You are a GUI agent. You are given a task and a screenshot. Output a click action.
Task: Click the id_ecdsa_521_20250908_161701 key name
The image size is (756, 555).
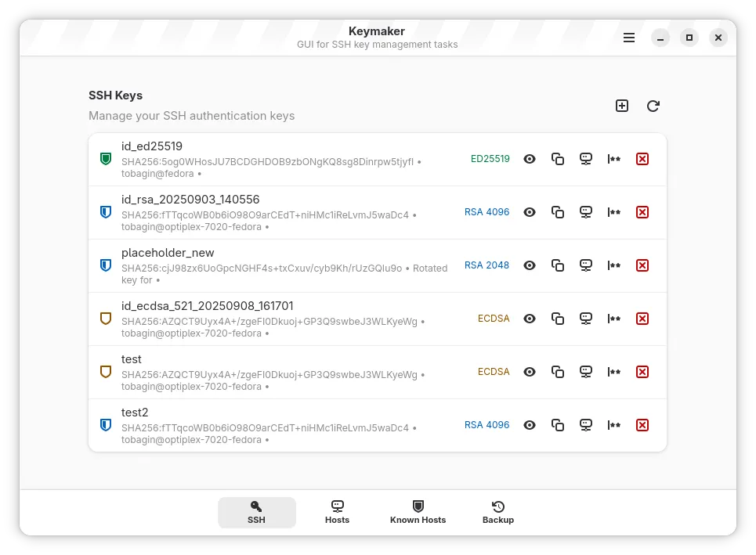[208, 306]
